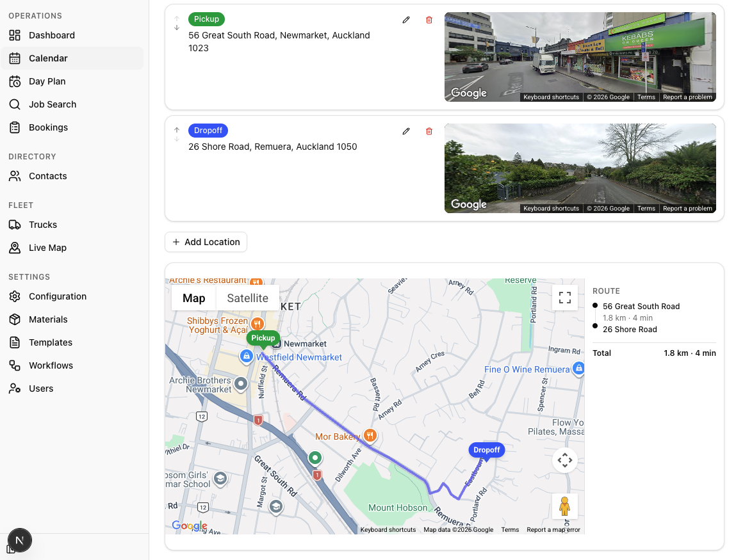
Task: Open Keyboard shortcuts on the map
Action: click(388, 529)
